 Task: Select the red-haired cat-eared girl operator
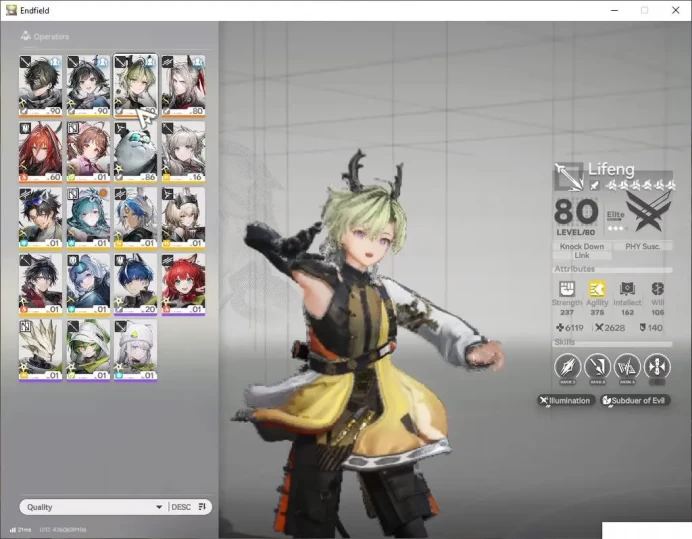click(183, 284)
